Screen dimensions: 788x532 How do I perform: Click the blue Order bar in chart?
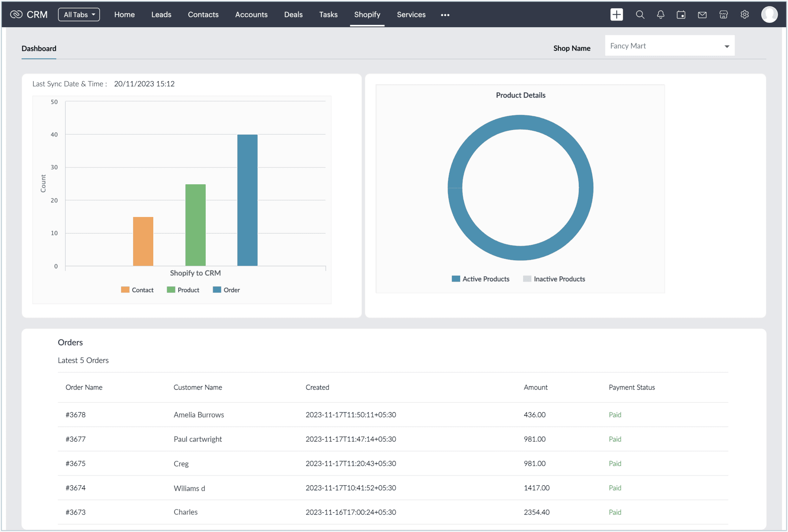coord(247,200)
